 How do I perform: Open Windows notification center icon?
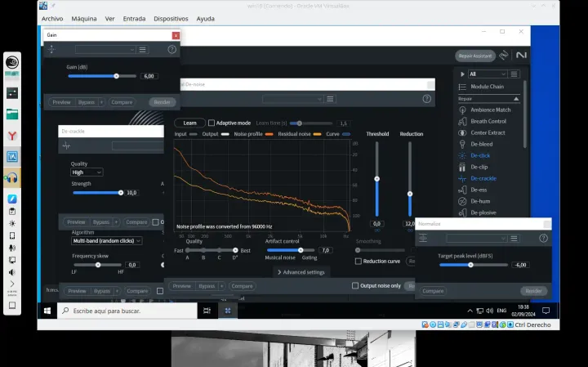[x=546, y=311]
